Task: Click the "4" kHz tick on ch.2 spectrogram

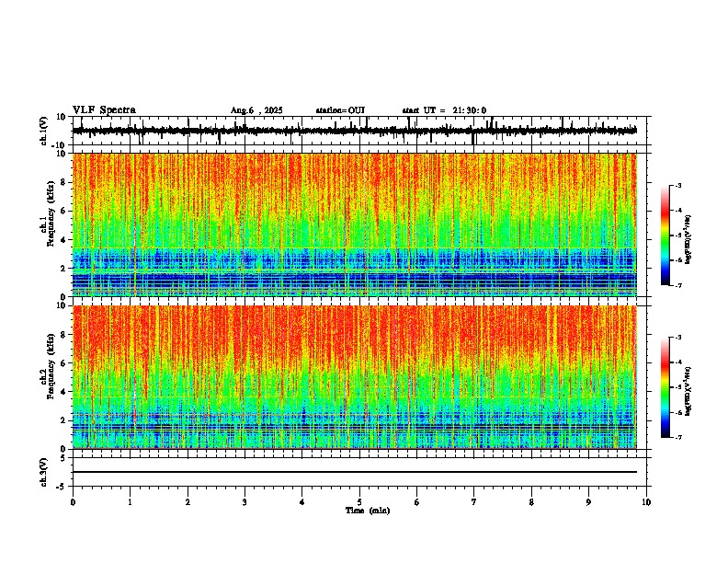Action: (x=63, y=392)
